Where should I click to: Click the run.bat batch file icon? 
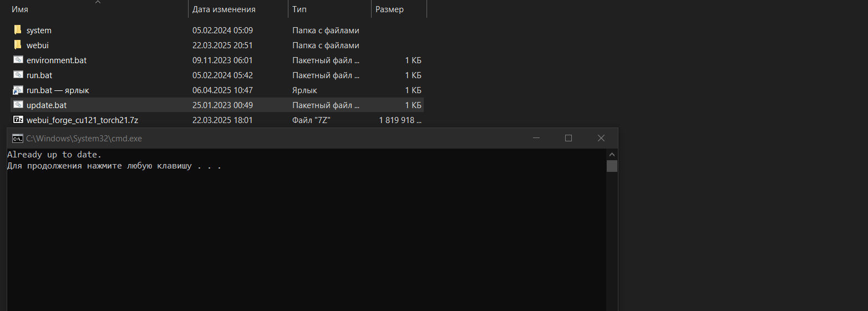18,75
